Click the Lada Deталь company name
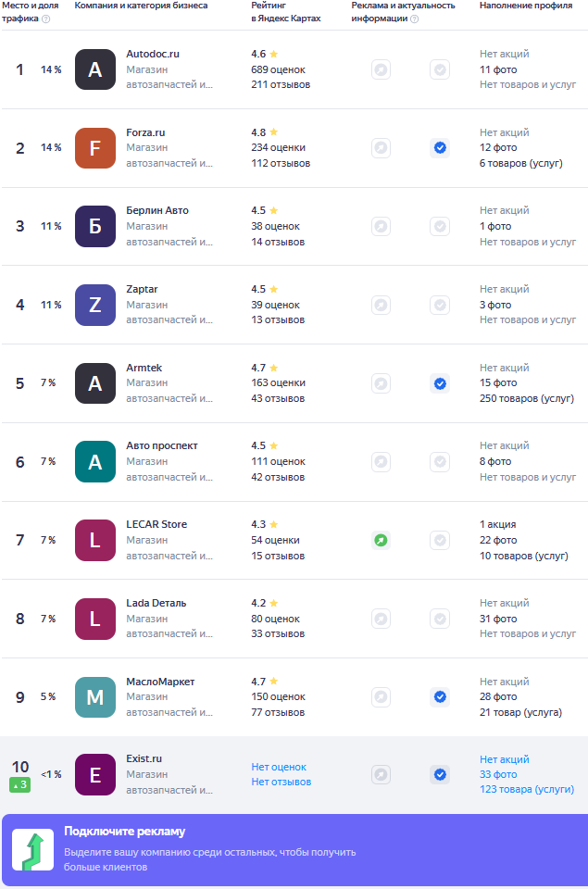The width and height of the screenshot is (588, 889). pyautogui.click(x=156, y=603)
